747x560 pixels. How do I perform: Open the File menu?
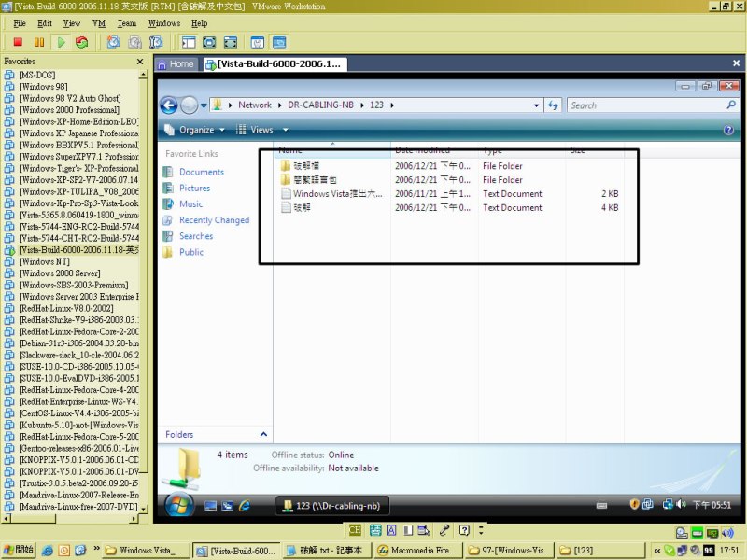20,23
